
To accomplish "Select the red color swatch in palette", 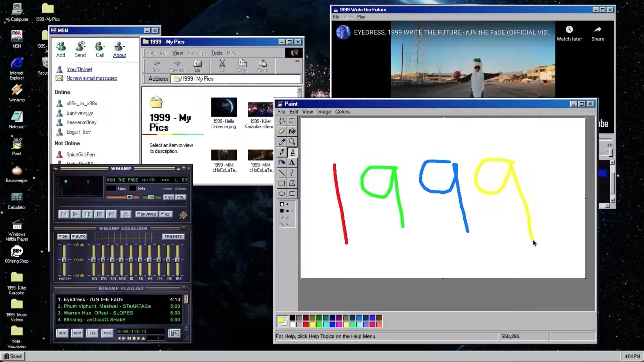I will tap(306, 325).
